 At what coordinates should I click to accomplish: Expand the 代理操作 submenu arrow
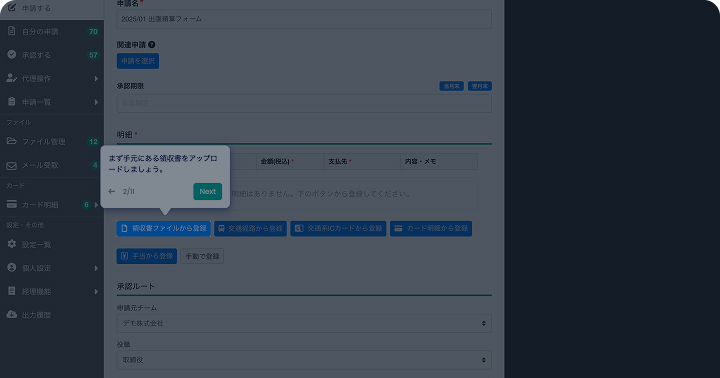(x=96, y=79)
